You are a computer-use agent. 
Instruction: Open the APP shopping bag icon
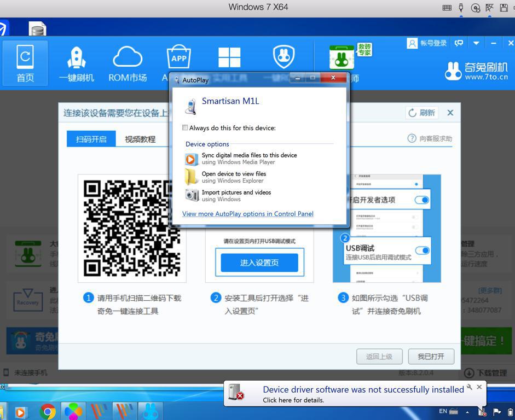tap(178, 58)
